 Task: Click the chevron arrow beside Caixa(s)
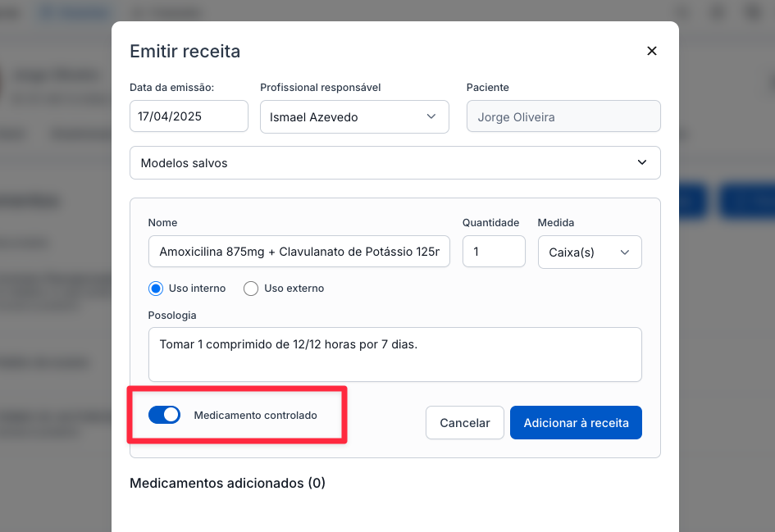point(625,252)
